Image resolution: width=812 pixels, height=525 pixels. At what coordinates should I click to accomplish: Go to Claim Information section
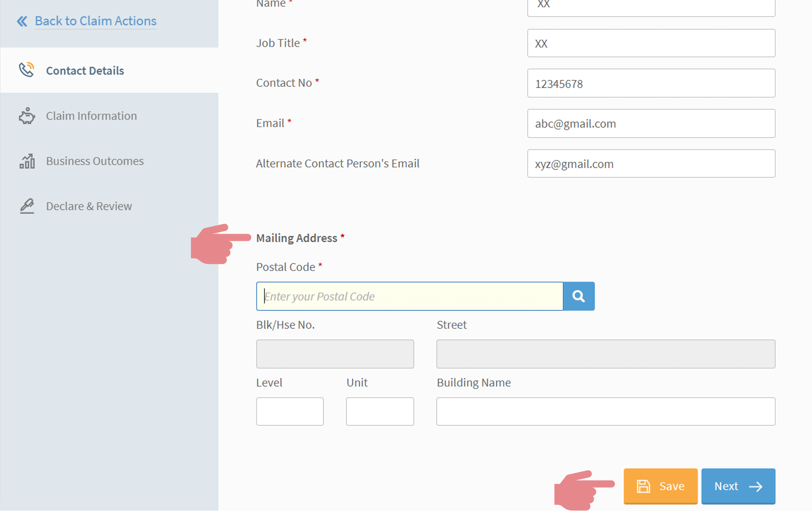point(91,116)
